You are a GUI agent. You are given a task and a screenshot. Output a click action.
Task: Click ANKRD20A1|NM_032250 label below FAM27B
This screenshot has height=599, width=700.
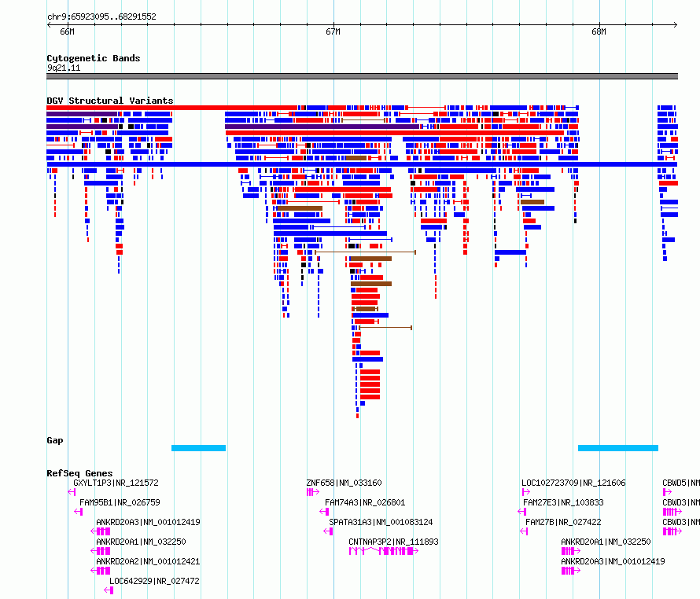[606, 542]
